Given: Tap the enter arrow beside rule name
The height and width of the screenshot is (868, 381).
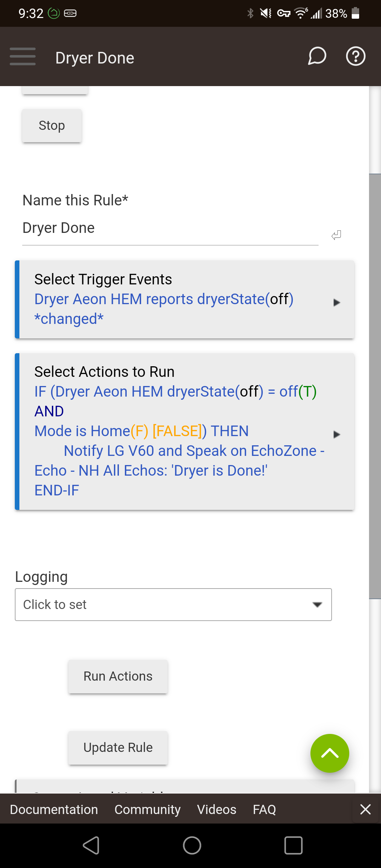Looking at the screenshot, I should (336, 235).
